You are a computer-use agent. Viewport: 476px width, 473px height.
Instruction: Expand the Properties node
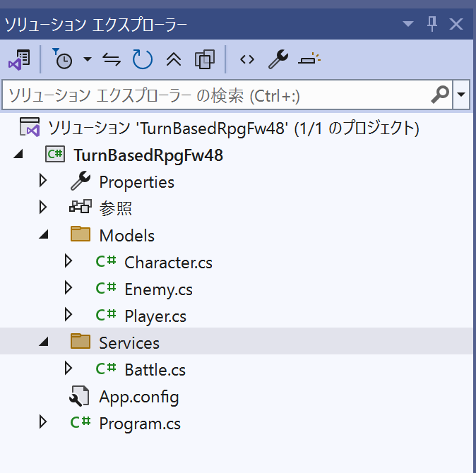pos(43,181)
